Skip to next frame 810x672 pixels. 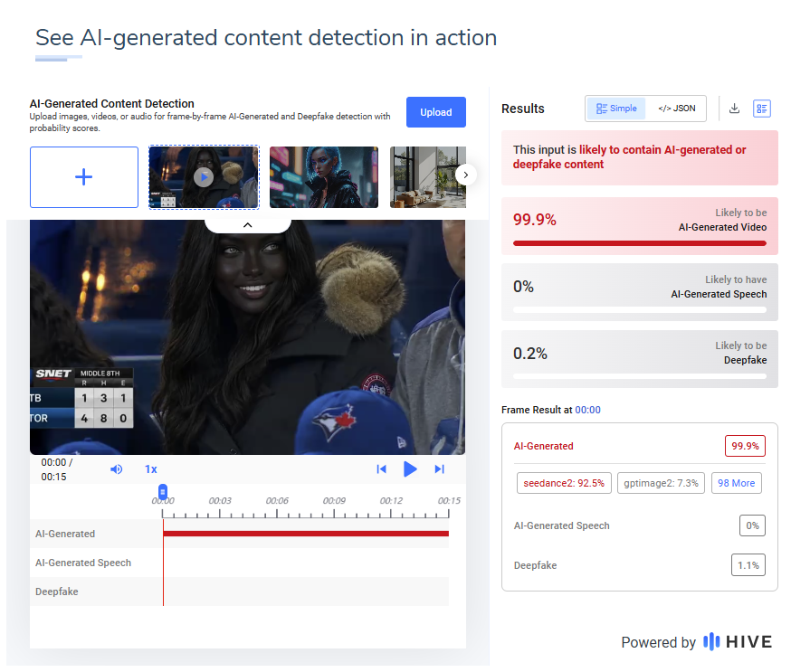[439, 469]
